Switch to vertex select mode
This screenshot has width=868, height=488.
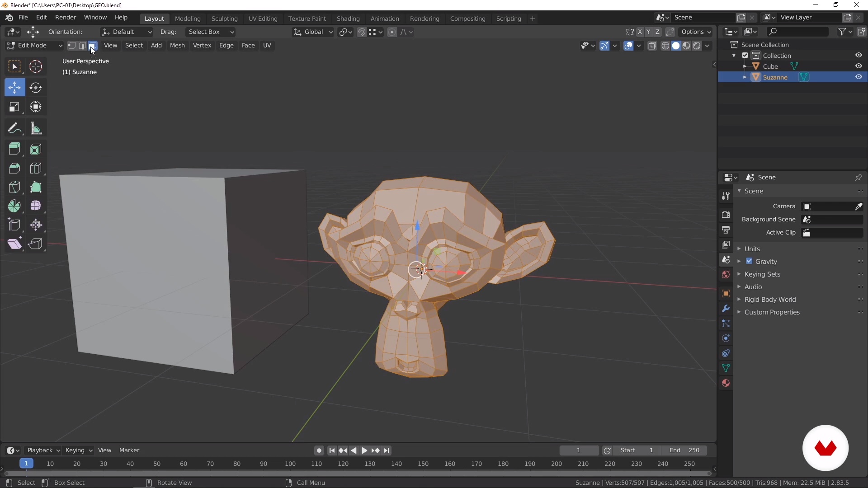(72, 46)
